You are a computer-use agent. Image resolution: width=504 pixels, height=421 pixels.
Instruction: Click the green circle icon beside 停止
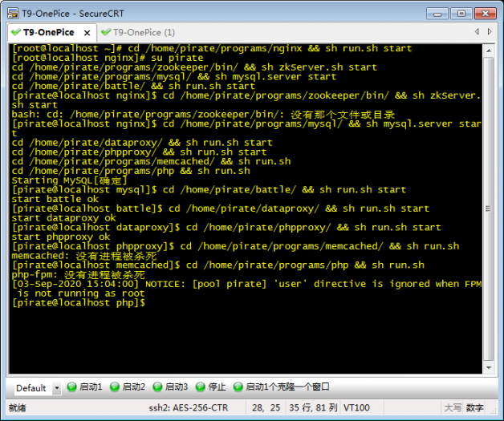(200, 387)
